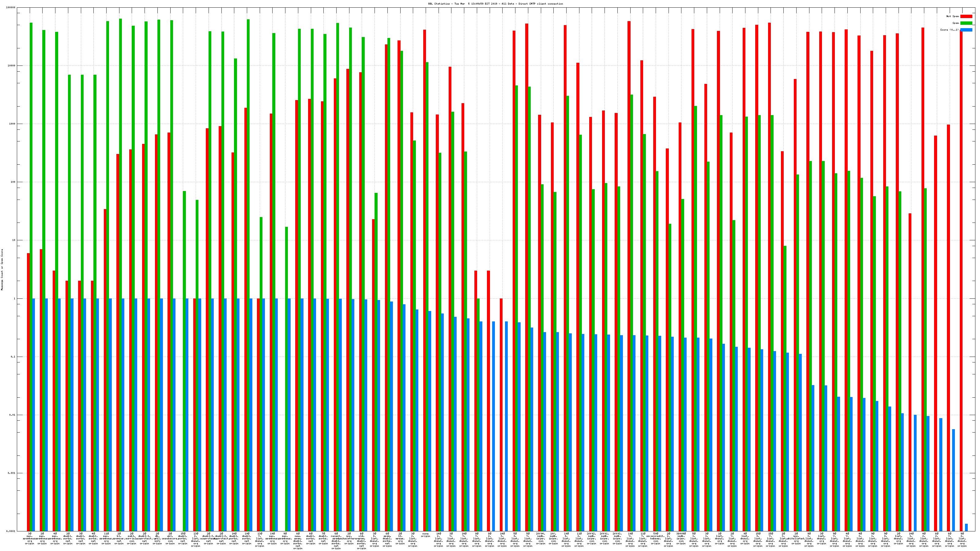Select the 1000 y-axis tick label
980x551 pixels.
[13, 124]
